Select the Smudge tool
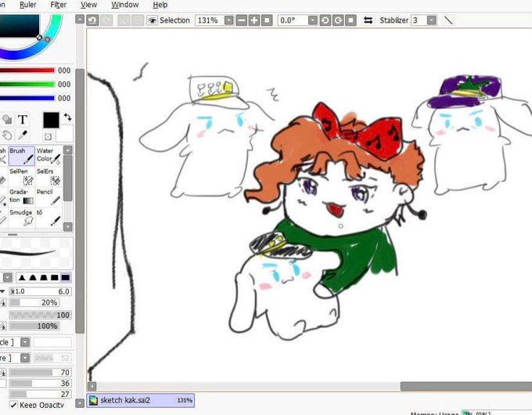532x415 pixels. coord(22,218)
